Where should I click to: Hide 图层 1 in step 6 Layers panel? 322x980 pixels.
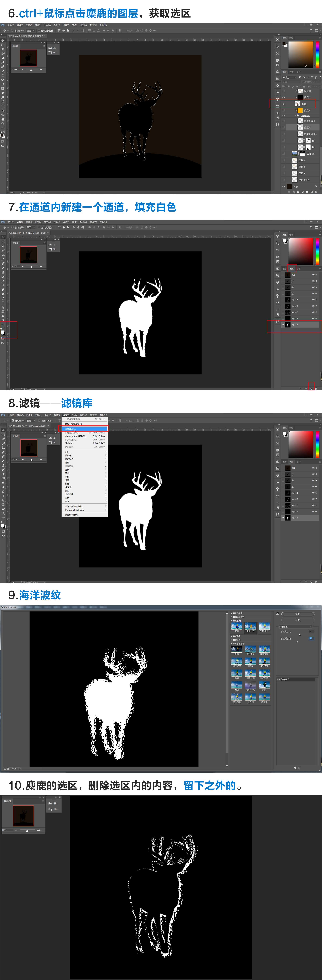click(284, 97)
